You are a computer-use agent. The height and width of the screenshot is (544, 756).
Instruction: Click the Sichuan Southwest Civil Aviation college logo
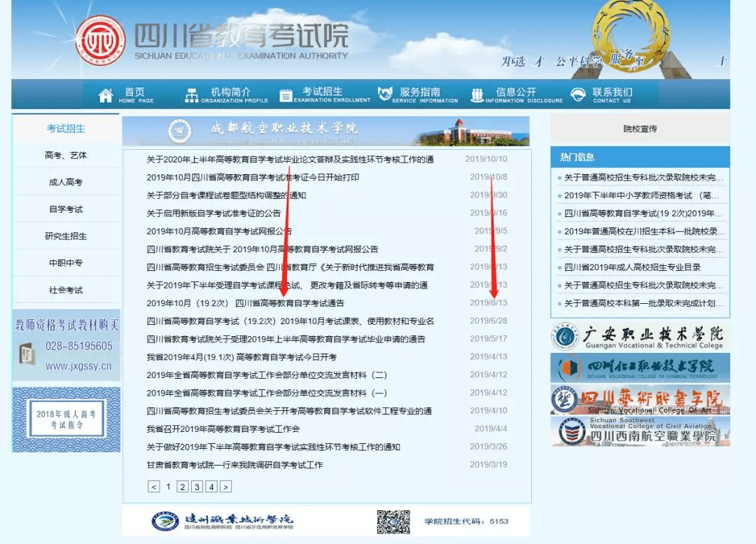639,432
